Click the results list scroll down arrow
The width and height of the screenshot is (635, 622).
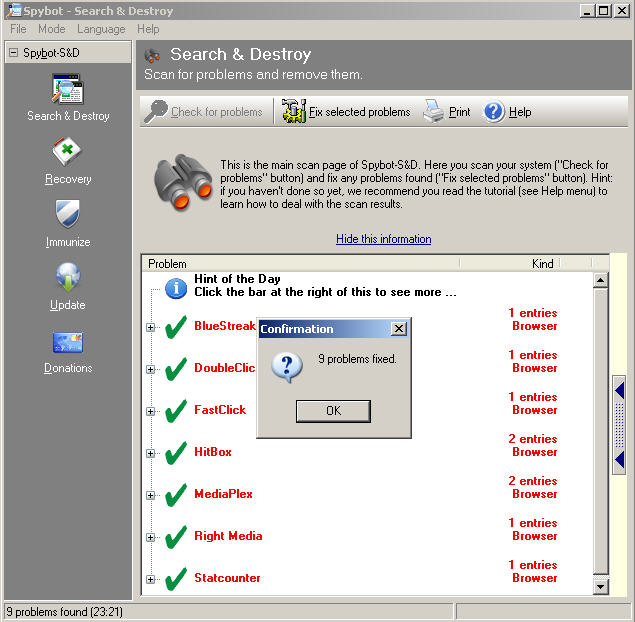[601, 586]
